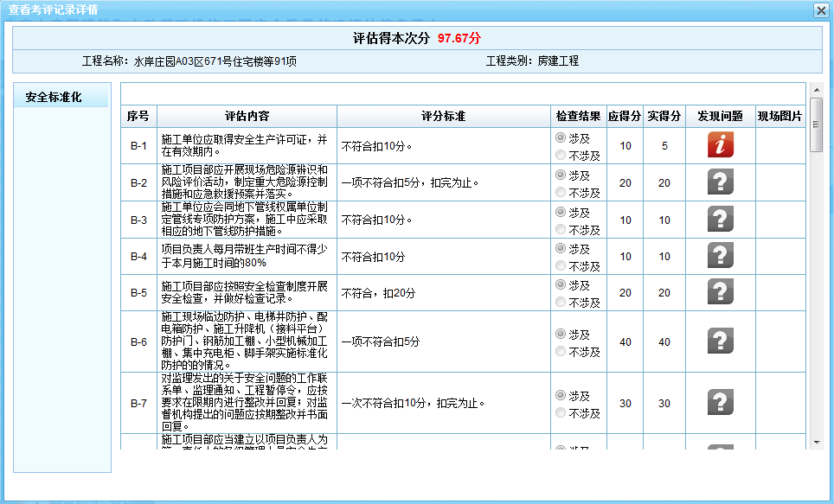
Task: Click the 发现问题 column header
Action: point(720,116)
